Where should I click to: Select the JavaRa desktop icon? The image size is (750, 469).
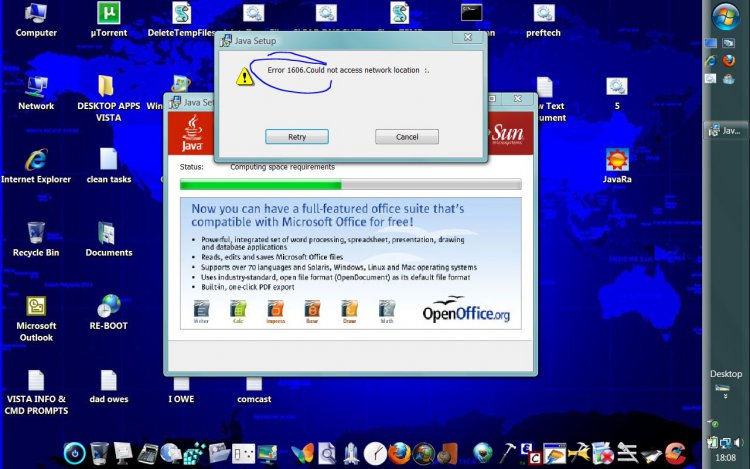(617, 166)
